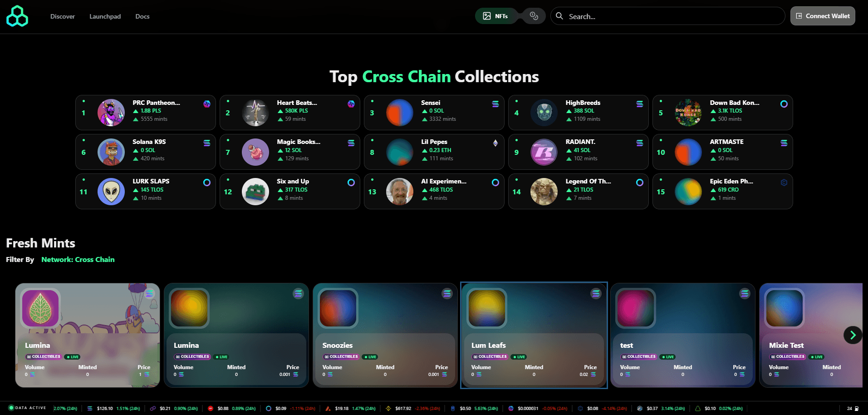Viewport: 868px width, 415px height.
Task: Open the Launchpad menu item
Action: tap(105, 16)
